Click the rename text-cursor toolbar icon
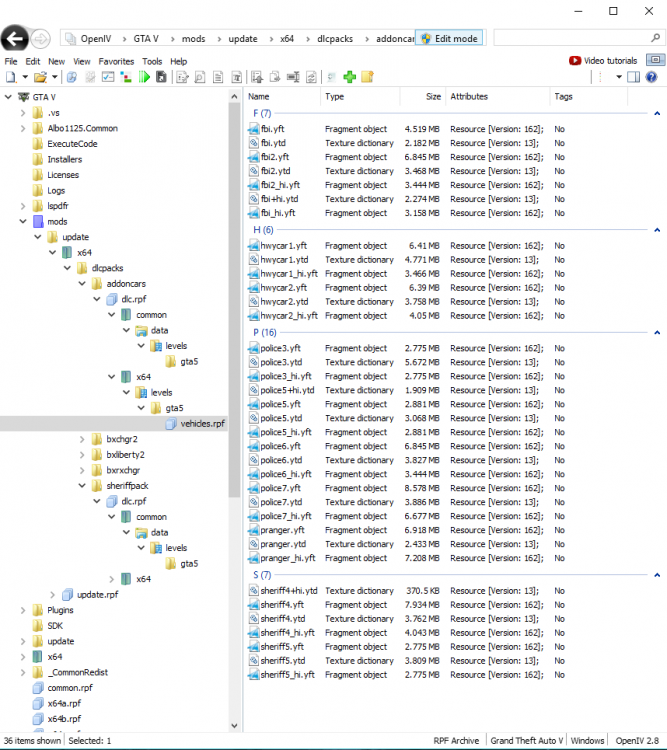667x750 pixels. [x=293, y=77]
